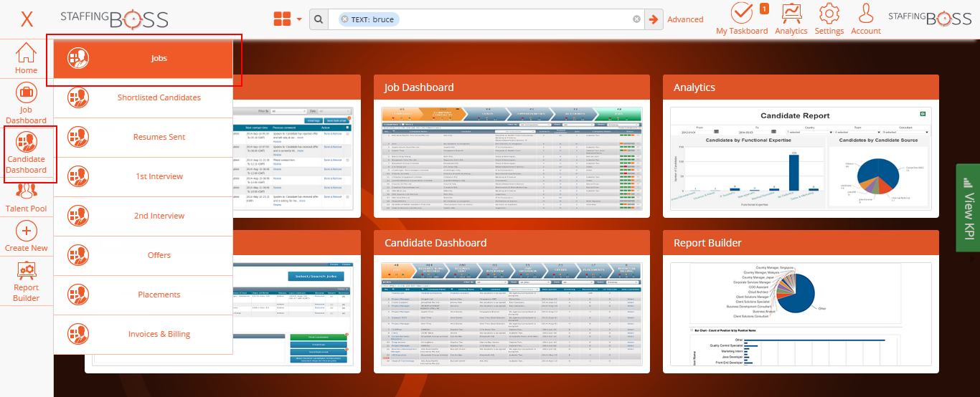Screen dimensions: 980x397
Task: Click the orange search go arrow
Action: pos(654,19)
